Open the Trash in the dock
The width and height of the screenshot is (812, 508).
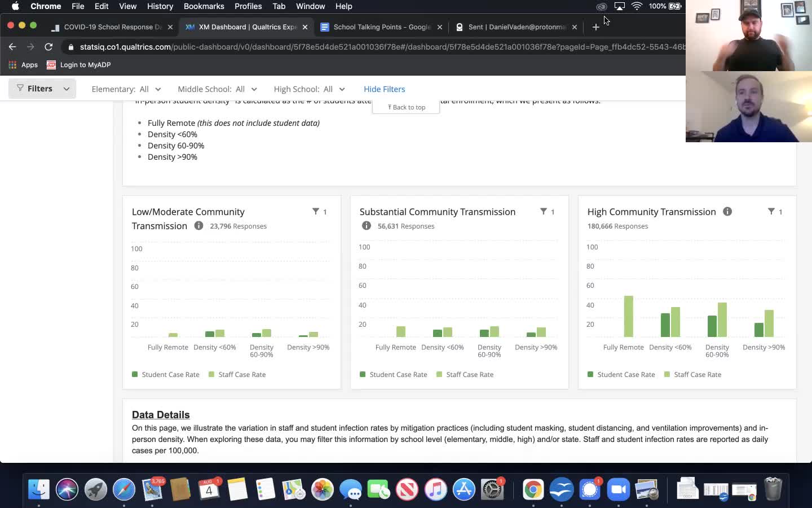tap(773, 489)
